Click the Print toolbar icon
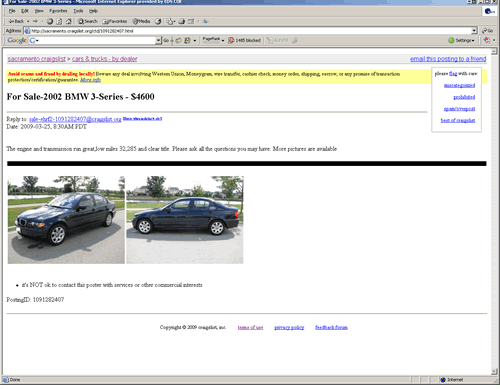This screenshot has width=500, height=389. pos(181,21)
